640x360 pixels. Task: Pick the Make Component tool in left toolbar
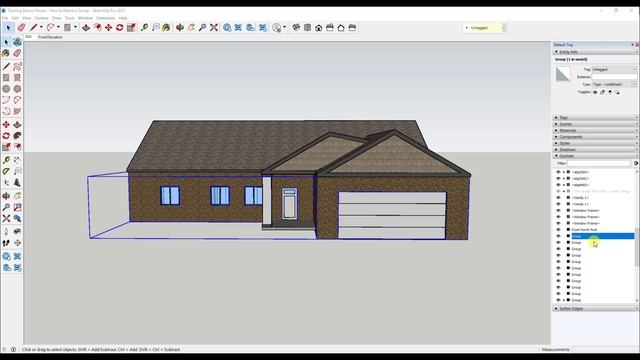(17, 42)
